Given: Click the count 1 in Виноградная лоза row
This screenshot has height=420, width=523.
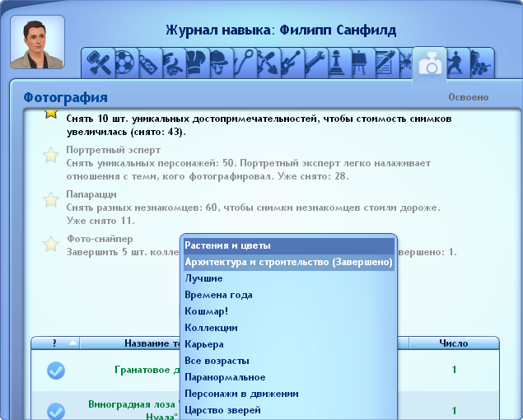Looking at the screenshot, I should 454,410.
